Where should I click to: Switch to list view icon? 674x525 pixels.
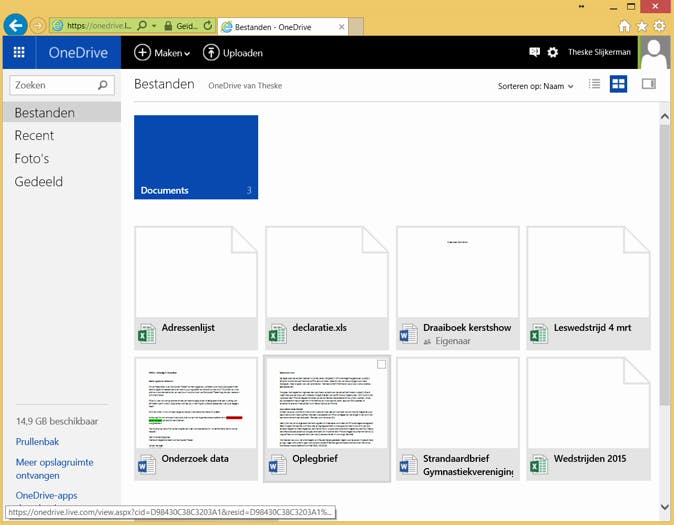594,84
